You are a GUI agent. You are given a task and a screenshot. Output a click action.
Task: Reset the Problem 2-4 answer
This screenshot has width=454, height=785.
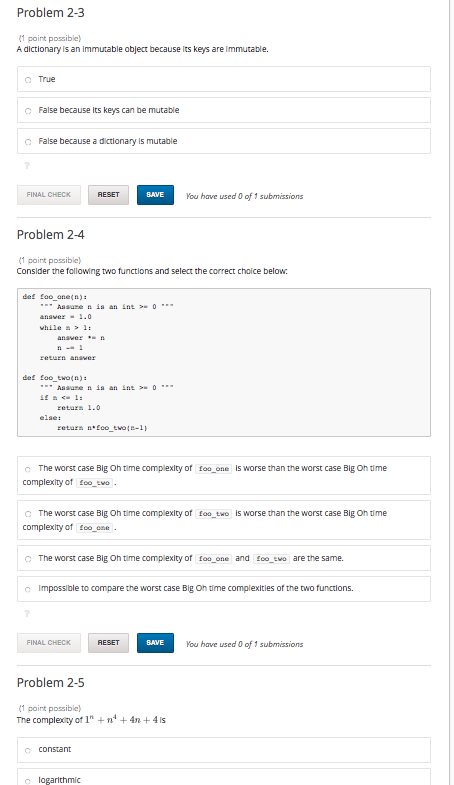pos(108,643)
